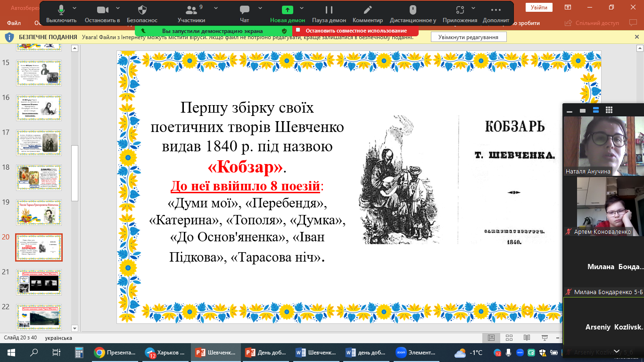Viewport: 644px width, 362px height.
Task: Open Word Шевченк... taskbar document
Action: click(316, 352)
